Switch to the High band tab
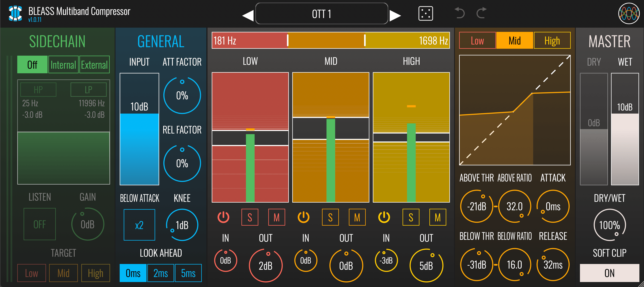The width and height of the screenshot is (644, 287). 552,40
